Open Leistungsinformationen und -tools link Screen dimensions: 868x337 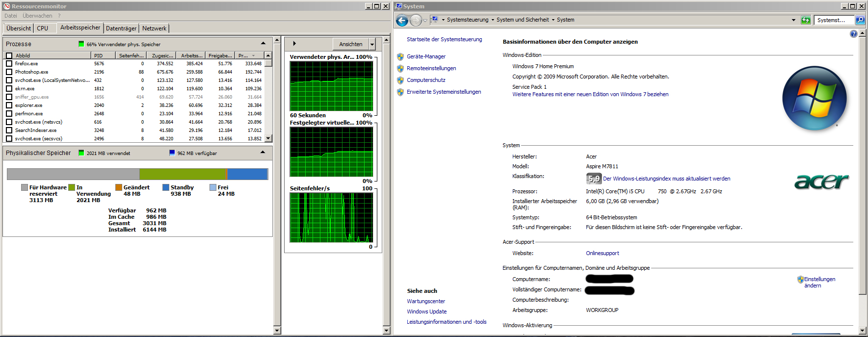click(447, 322)
